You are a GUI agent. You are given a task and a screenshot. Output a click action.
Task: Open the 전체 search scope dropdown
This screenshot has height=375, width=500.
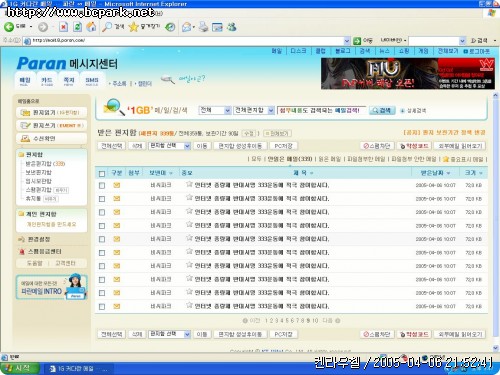(x=215, y=110)
